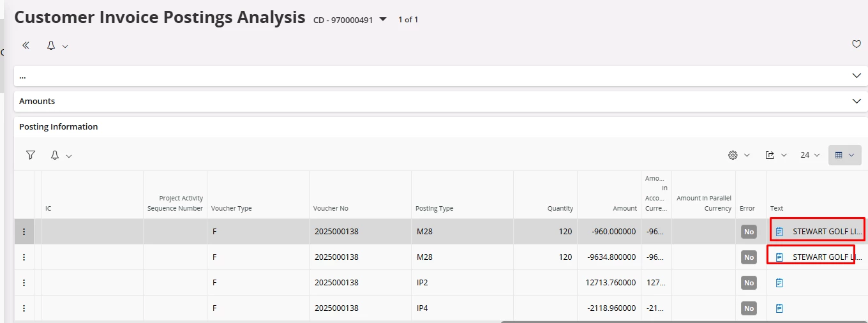Toggle Error No badge in IP2 row
Image resolution: width=868 pixels, height=323 pixels.
[749, 283]
